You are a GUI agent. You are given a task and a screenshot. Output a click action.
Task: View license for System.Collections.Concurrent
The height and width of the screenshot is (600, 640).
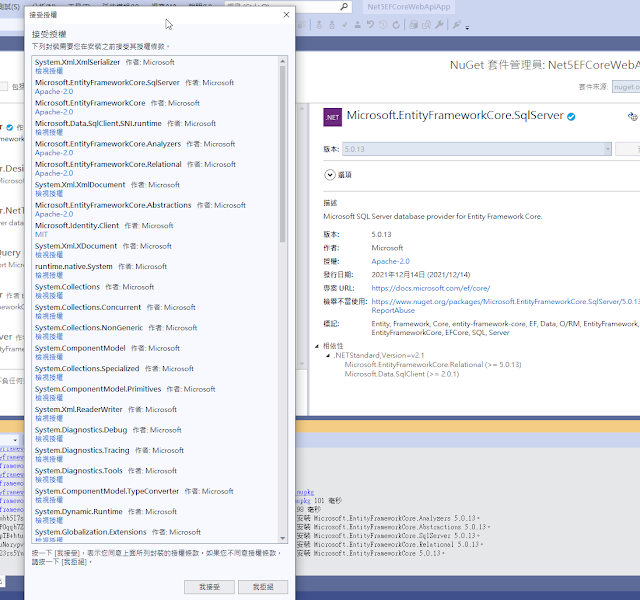pyautogui.click(x=49, y=316)
